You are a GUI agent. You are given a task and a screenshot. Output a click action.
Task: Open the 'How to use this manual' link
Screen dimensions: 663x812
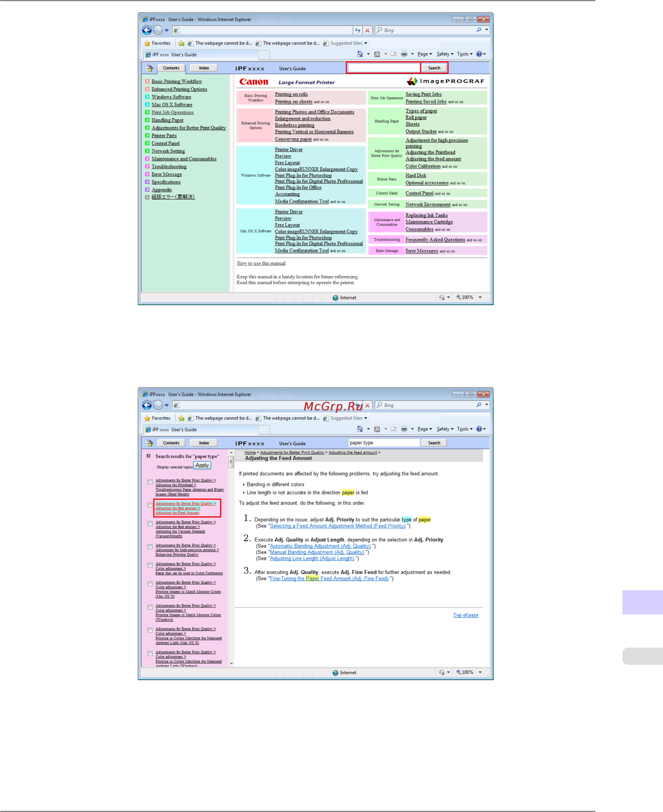coord(261,263)
